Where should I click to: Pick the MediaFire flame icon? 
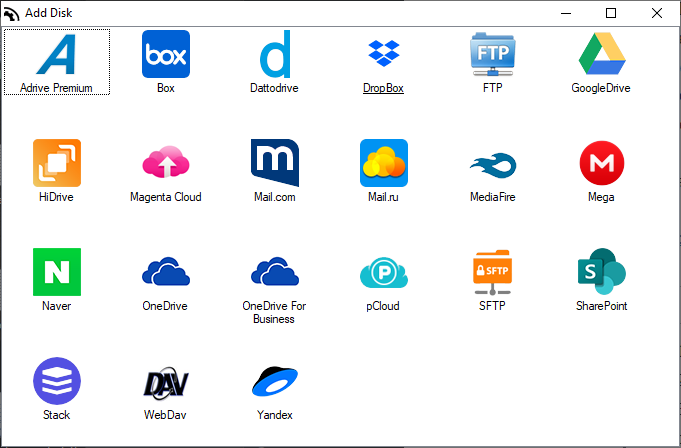point(493,165)
